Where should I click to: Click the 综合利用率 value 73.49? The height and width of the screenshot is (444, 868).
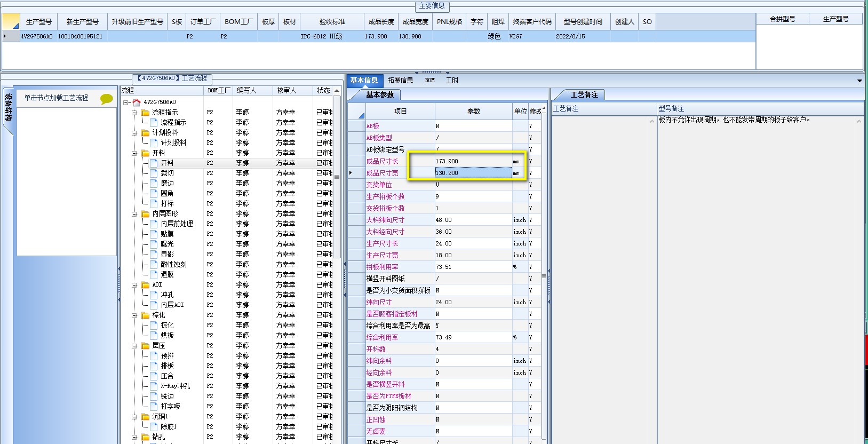(473, 337)
